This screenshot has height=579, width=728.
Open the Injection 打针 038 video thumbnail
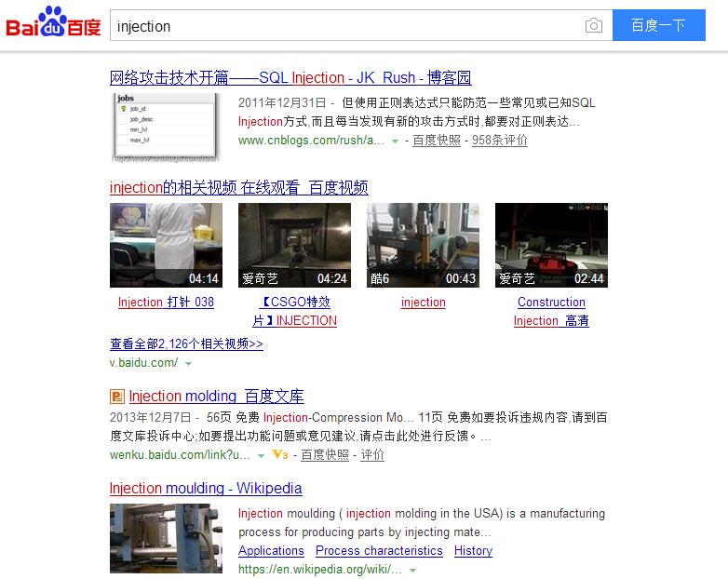point(166,245)
